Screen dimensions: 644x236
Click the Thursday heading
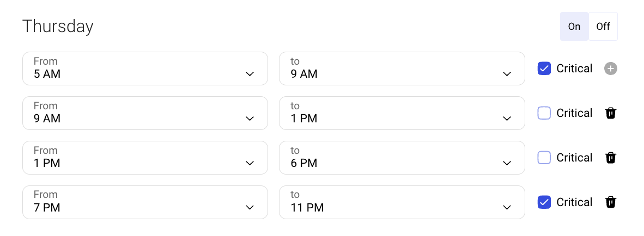pos(58,27)
